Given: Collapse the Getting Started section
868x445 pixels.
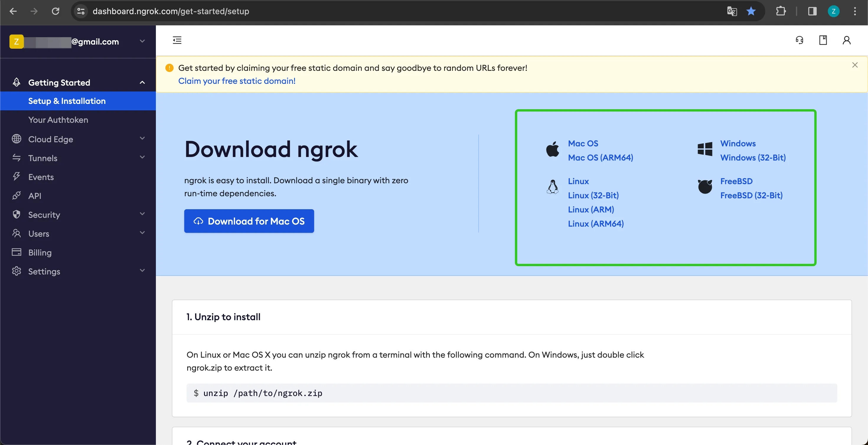Looking at the screenshot, I should [x=142, y=83].
